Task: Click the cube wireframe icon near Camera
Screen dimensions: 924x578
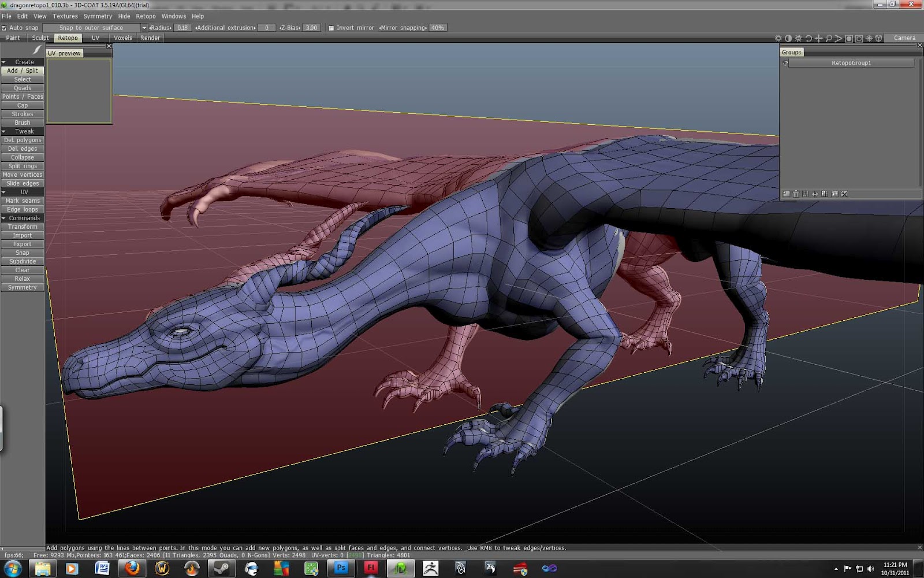Action: [879, 38]
